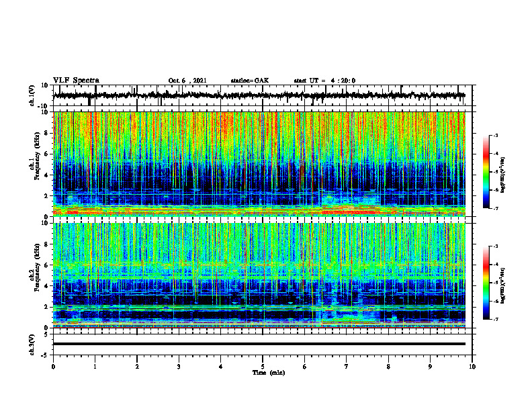The width and height of the screenshot is (532, 411).
Task: Click time axis tick label "6"
Action: coord(305,367)
